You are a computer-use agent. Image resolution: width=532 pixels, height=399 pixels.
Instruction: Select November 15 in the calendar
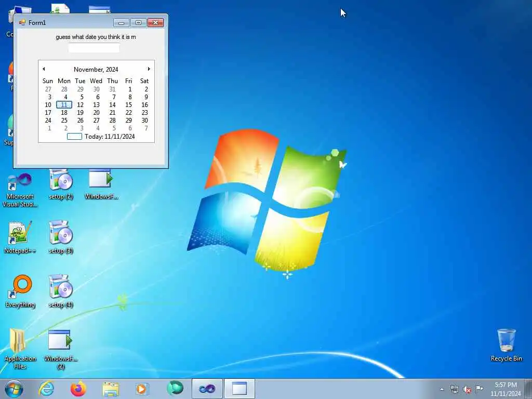click(129, 105)
